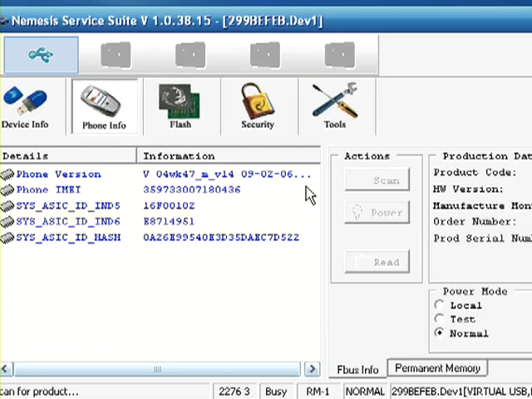Open Device Info section

tap(25, 107)
